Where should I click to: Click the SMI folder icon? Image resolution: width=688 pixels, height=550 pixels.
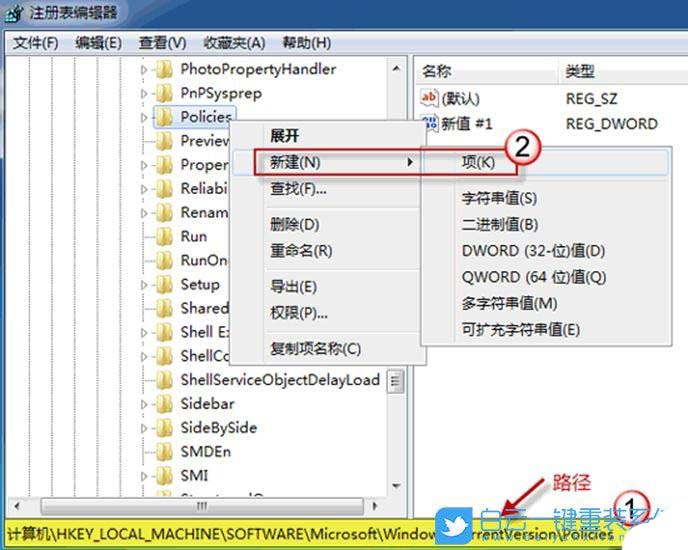(164, 476)
